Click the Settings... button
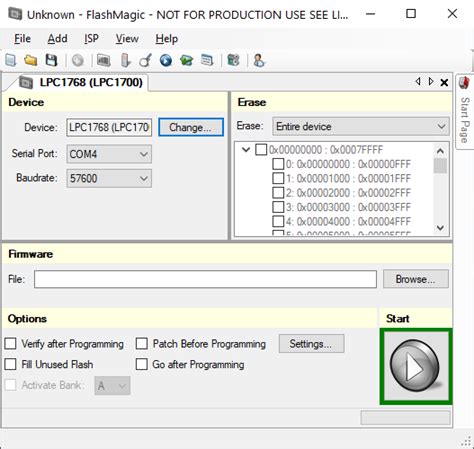Screen dimensions: 474x449 pos(311,344)
